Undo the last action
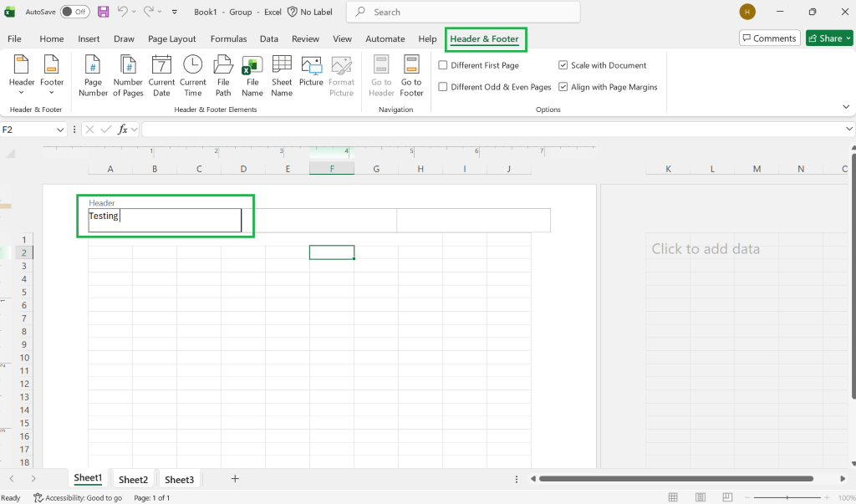 click(122, 12)
